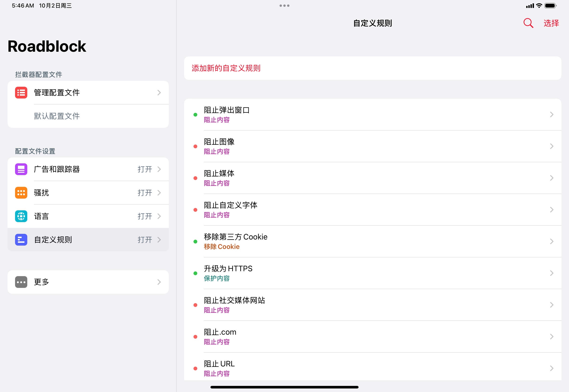Image resolution: width=569 pixels, height=392 pixels.
Task: Tap the teal 保护内容 label
Action: (x=217, y=278)
